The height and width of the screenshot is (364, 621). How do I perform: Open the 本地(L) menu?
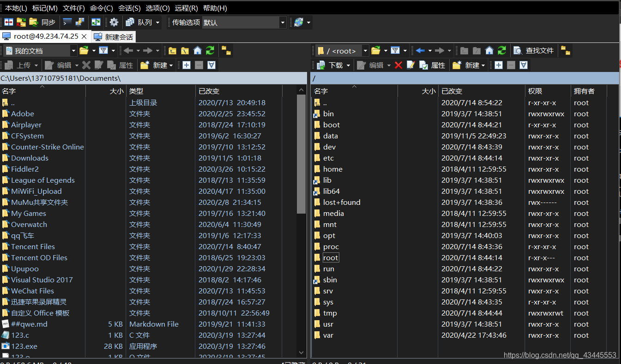16,8
